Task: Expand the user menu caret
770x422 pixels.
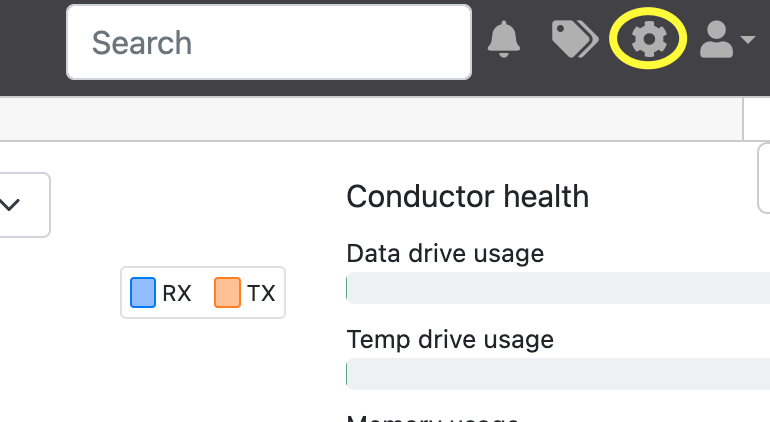Action: [x=748, y=41]
